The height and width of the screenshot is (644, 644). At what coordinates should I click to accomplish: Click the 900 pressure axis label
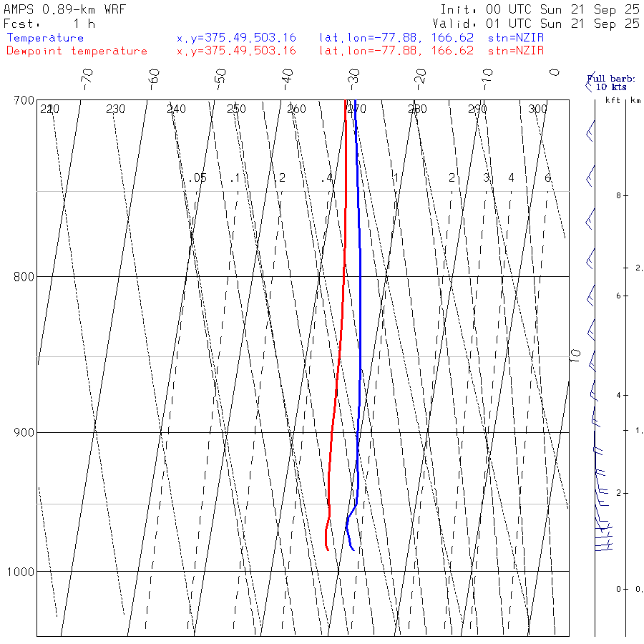pos(24,432)
